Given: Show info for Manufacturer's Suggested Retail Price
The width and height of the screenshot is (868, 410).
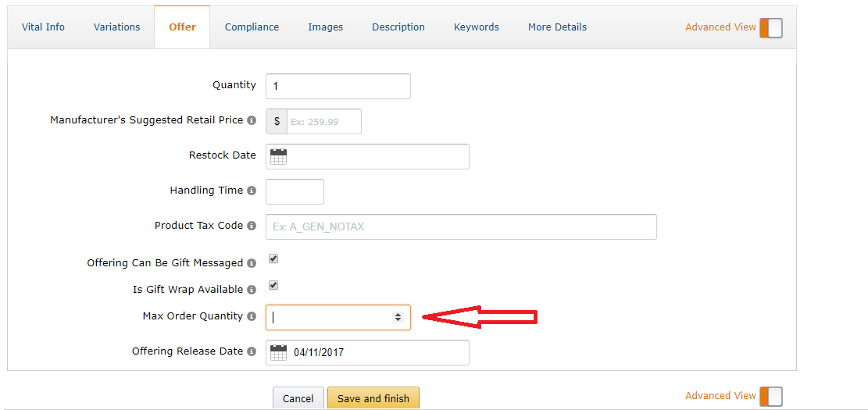Looking at the screenshot, I should pos(252,120).
